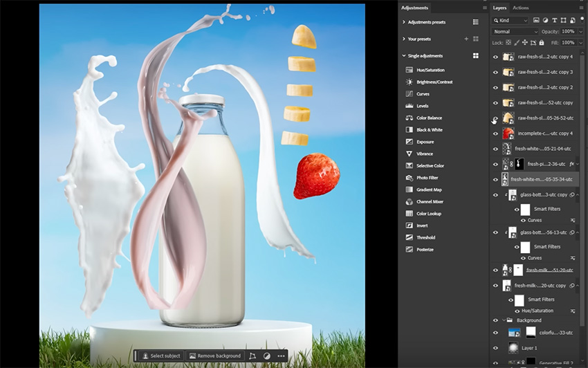
Task: Select the Adjustments panel tab
Action: pos(414,8)
